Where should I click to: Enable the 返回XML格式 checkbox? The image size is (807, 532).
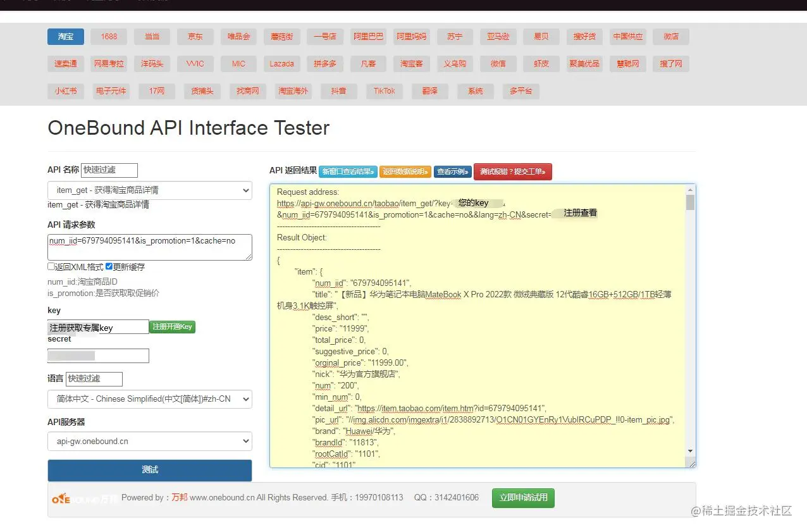tap(51, 267)
